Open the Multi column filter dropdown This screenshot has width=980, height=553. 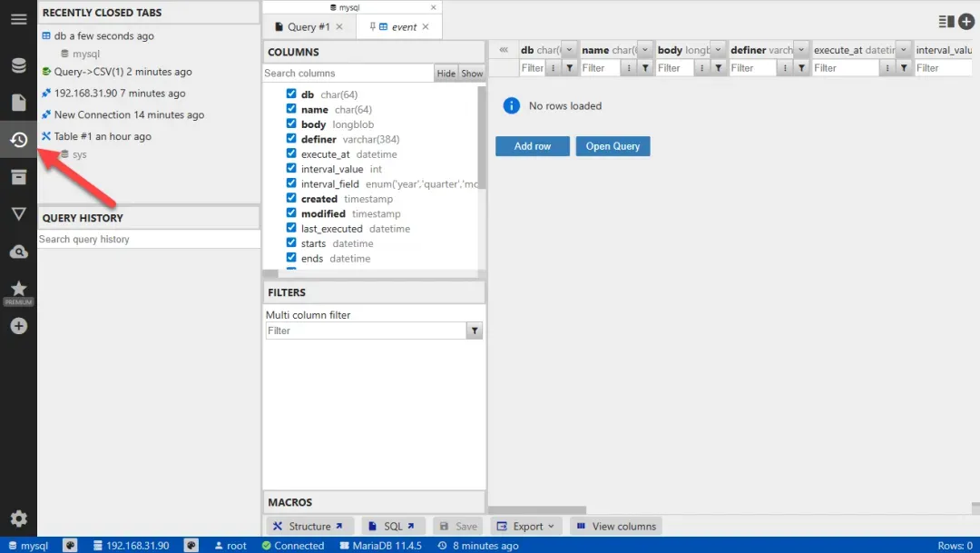(x=475, y=331)
